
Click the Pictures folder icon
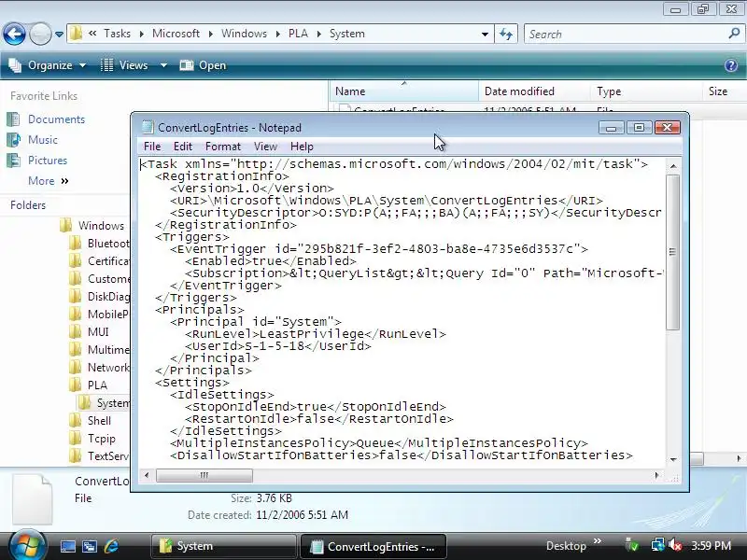pyautogui.click(x=13, y=160)
